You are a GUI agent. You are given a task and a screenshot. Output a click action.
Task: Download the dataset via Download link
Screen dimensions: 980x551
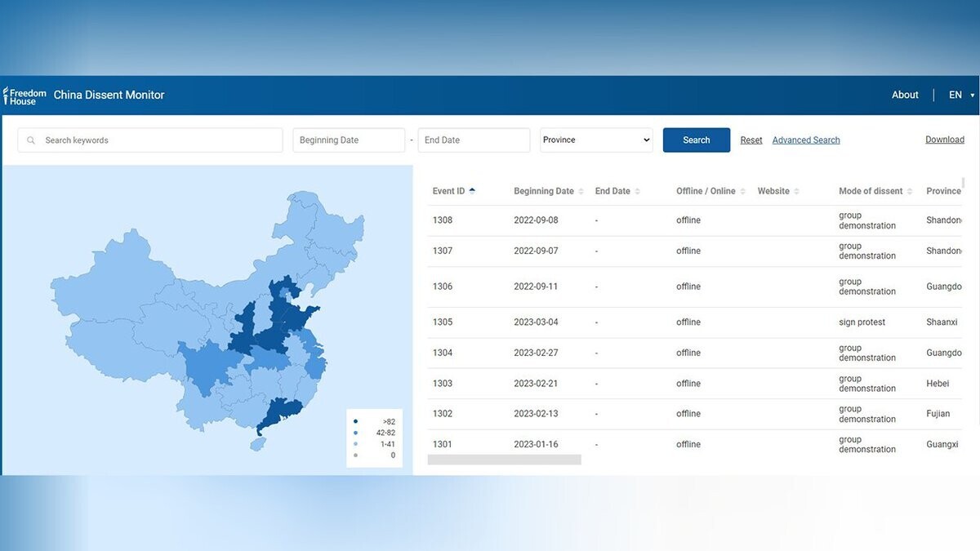(x=944, y=140)
